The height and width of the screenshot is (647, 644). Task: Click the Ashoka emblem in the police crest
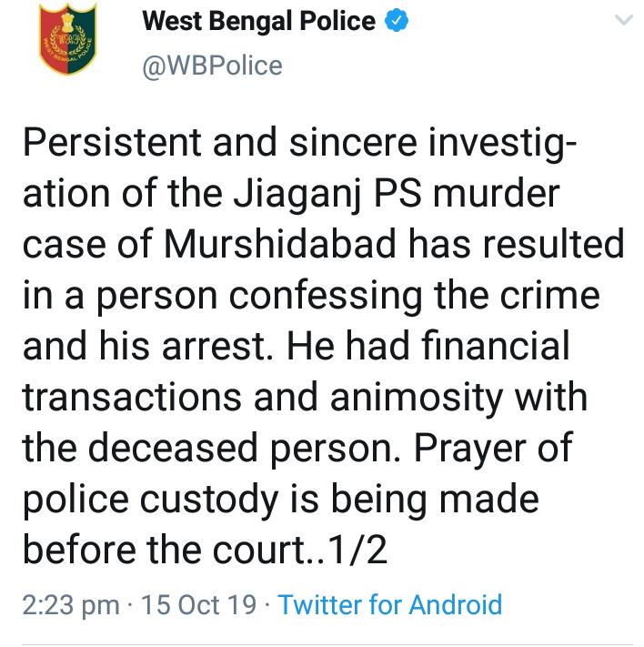tap(67, 23)
